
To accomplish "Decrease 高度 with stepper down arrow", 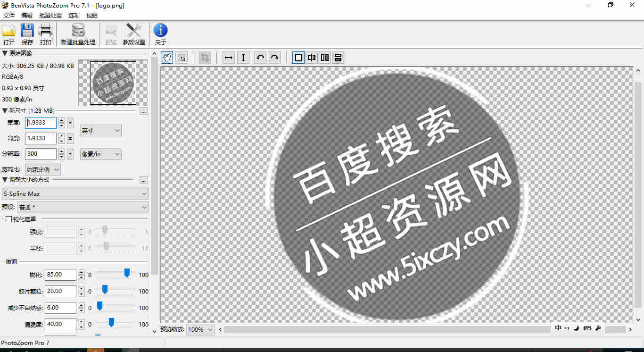I will coord(61,141).
